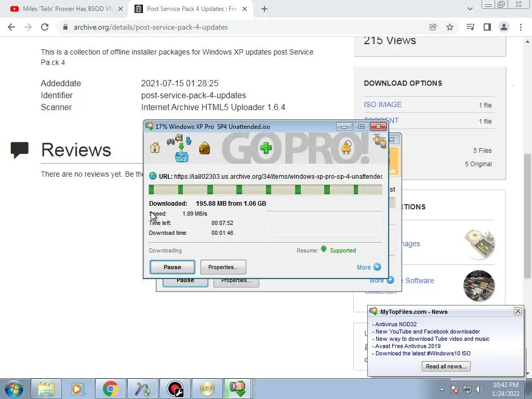
Task: Open New YouTube and Facebook downloader link
Action: 428,331
